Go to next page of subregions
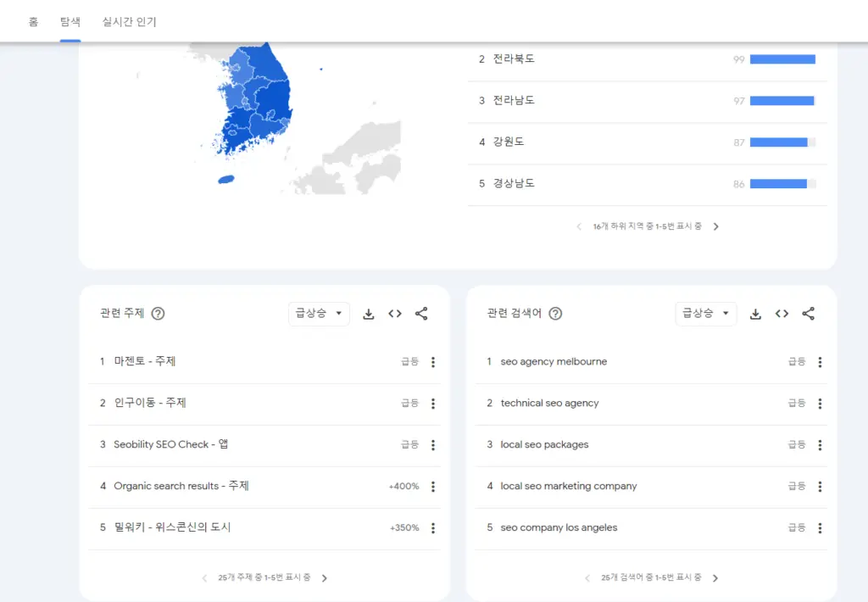The image size is (868, 602). click(715, 226)
